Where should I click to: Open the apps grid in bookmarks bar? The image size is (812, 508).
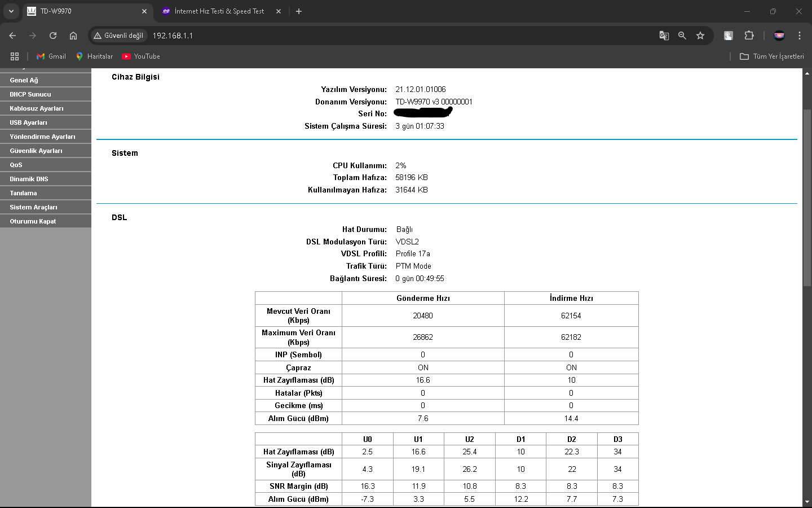15,56
